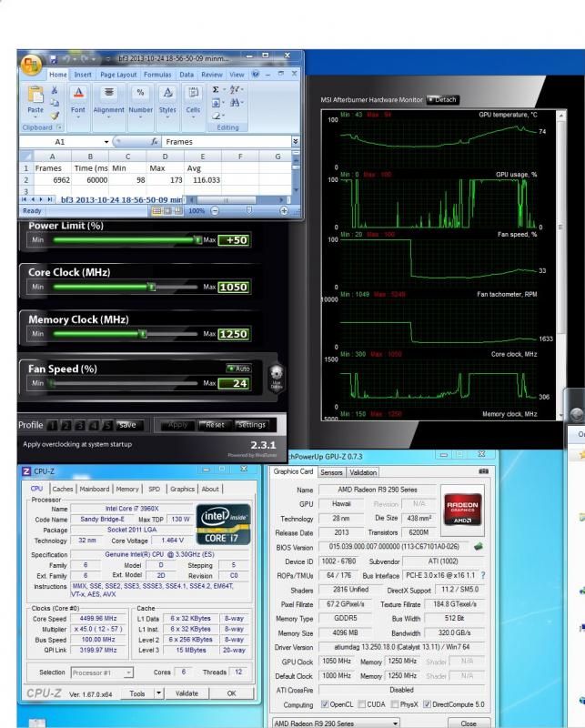
Task: Toggle CUDA checkbox in GPU-Z
Action: pos(362,704)
